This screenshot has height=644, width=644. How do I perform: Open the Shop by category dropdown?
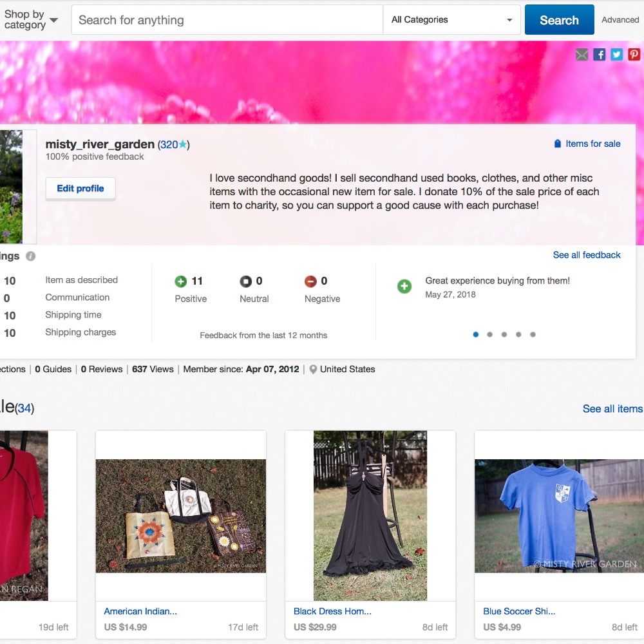point(31,20)
